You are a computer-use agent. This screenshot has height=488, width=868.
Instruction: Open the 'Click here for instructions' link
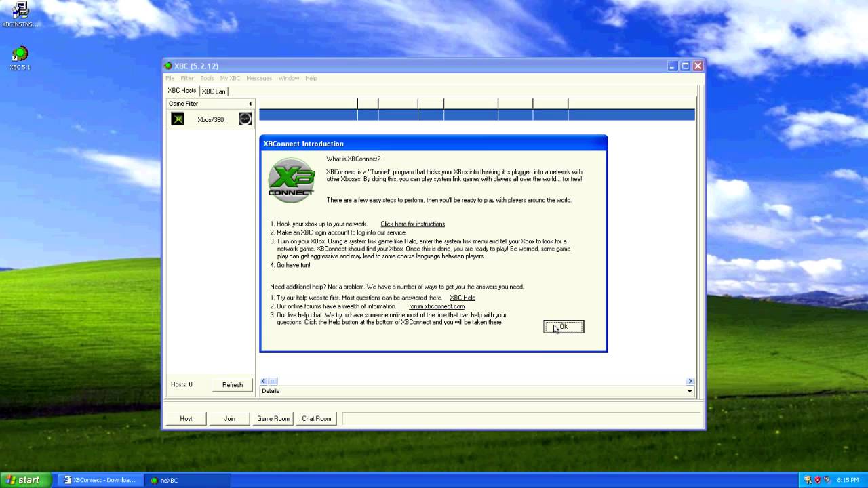412,224
